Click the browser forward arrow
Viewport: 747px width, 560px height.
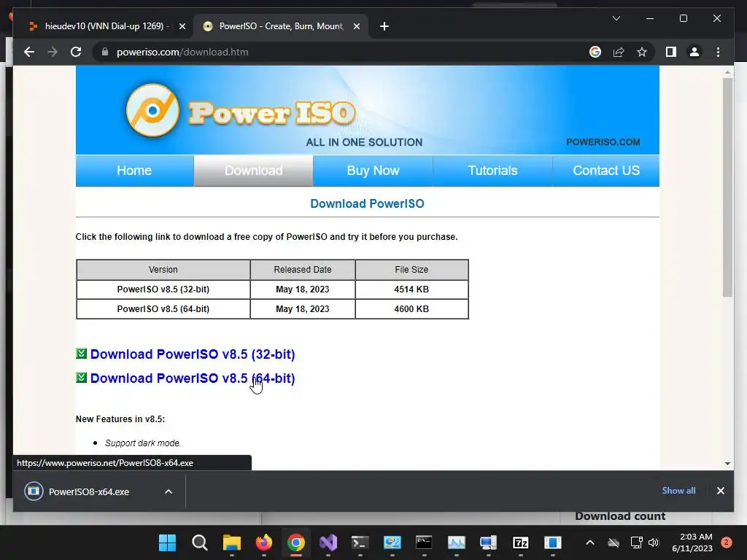click(x=53, y=52)
